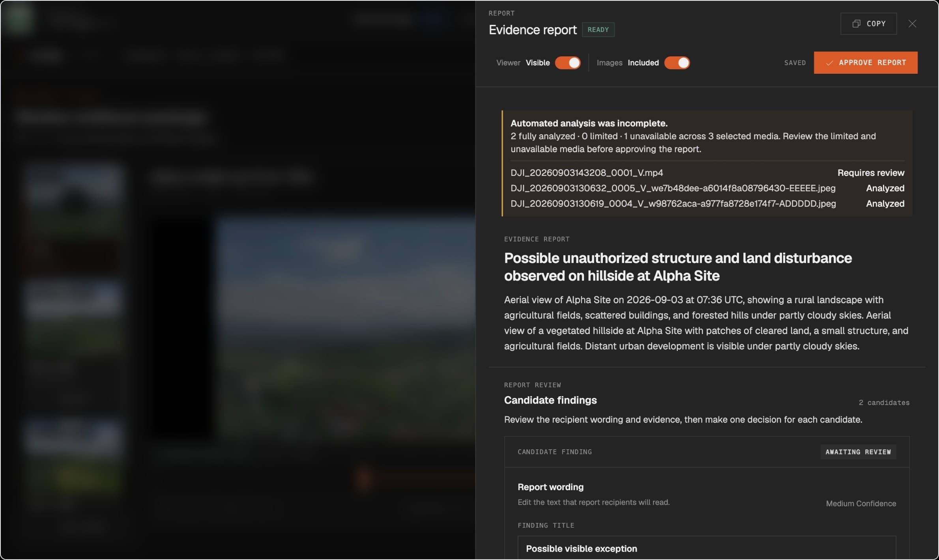Click the first blurred thumbnail in background list

tap(74, 201)
